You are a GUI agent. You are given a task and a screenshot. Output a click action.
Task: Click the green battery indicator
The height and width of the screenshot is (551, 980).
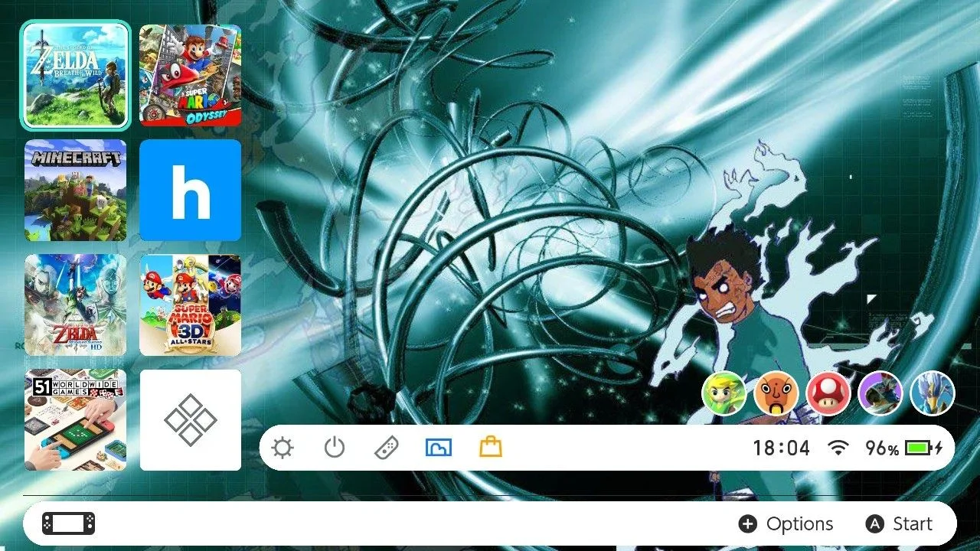(x=923, y=448)
